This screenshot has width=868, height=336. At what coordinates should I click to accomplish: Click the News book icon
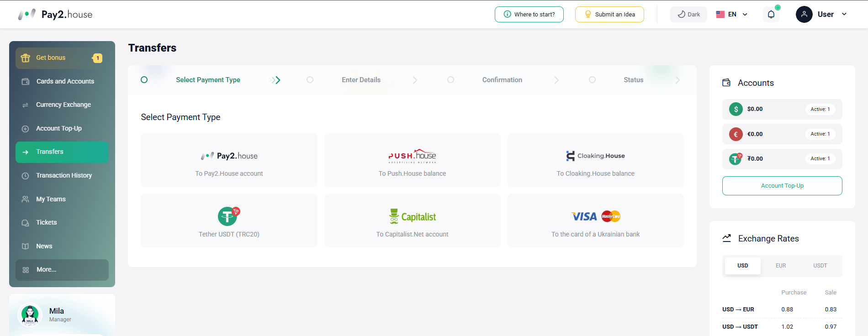point(26,246)
